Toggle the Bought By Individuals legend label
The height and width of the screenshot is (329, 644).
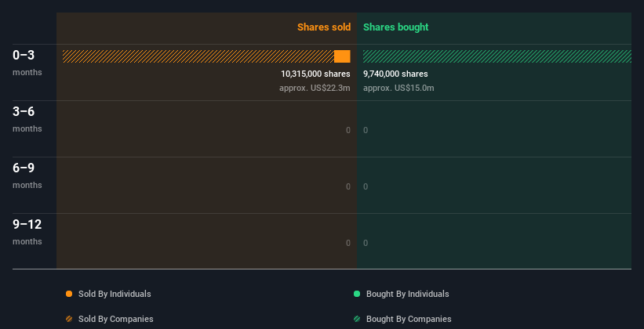[407, 294]
